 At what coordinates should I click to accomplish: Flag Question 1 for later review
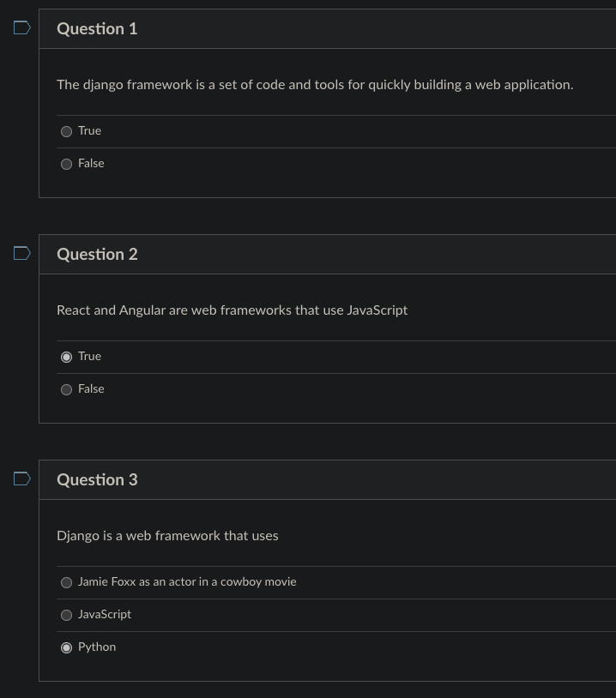coord(21,27)
